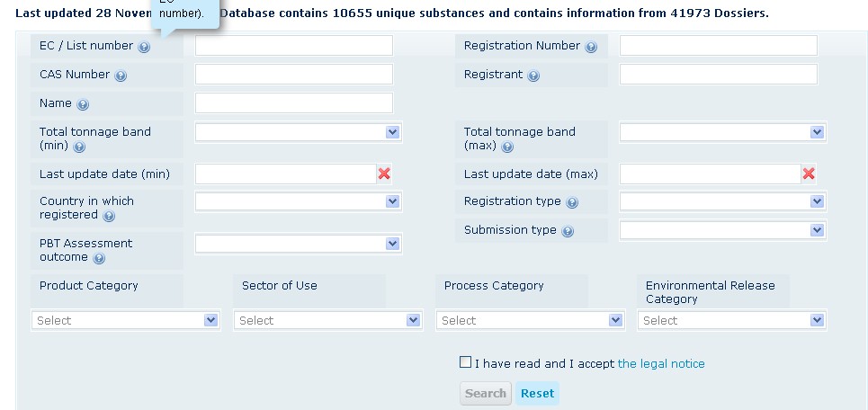Accept the legal notice checkbox
Screen dimensions: 868x410
coord(465,362)
